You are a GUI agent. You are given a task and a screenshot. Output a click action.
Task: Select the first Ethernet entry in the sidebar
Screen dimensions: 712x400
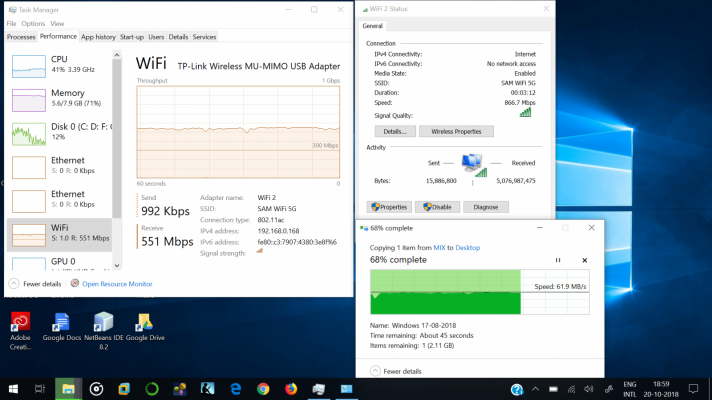tap(59, 167)
